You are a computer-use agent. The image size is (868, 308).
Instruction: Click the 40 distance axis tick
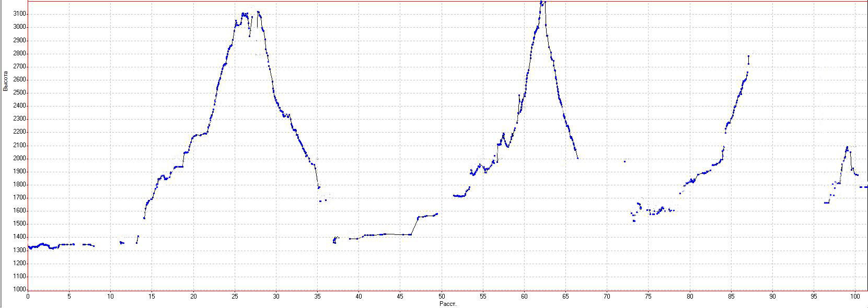point(358,297)
